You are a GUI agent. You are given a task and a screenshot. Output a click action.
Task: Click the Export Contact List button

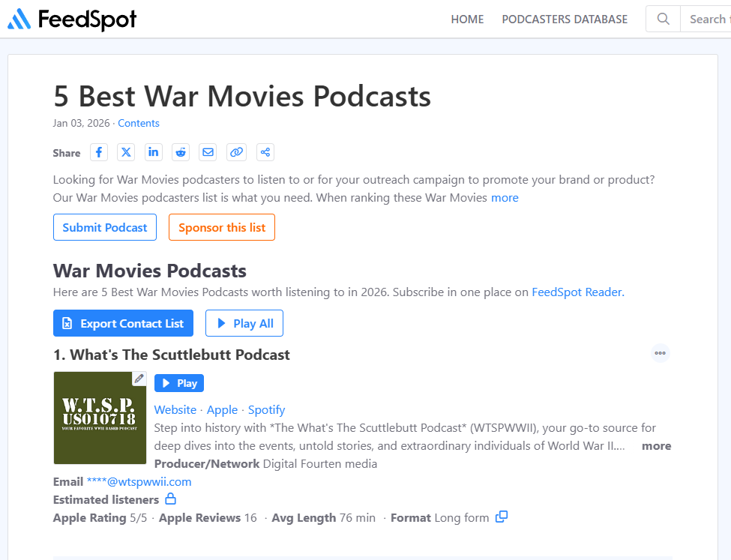click(x=123, y=323)
